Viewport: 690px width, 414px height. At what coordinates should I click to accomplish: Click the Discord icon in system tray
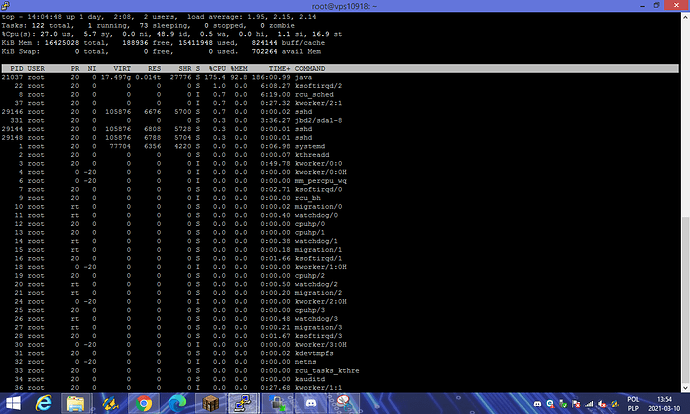tap(537, 402)
